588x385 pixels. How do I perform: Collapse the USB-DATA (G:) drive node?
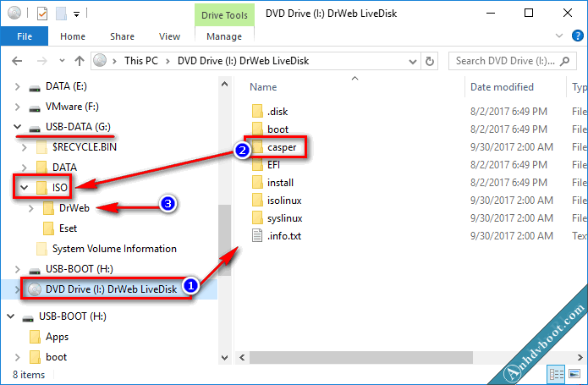click(17, 127)
